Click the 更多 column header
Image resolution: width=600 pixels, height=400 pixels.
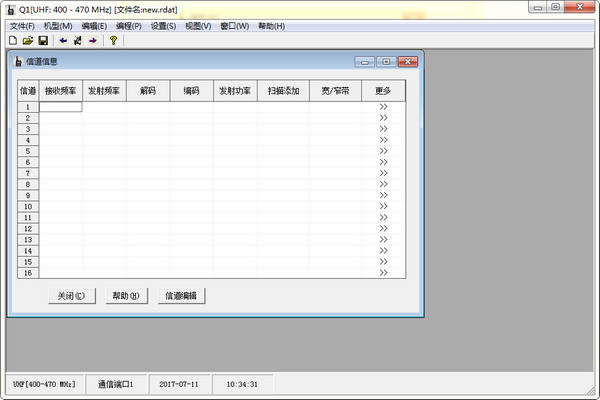(x=383, y=91)
